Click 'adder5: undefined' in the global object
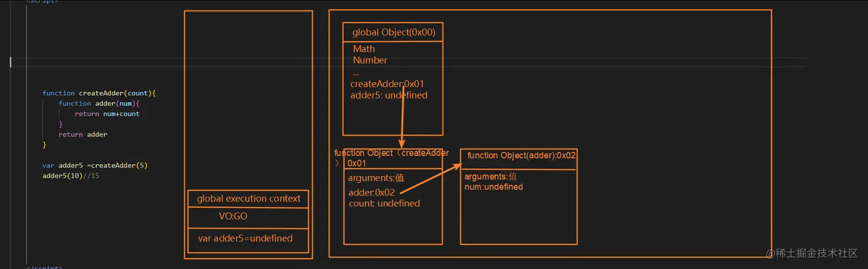The height and width of the screenshot is (269, 868). click(x=389, y=95)
